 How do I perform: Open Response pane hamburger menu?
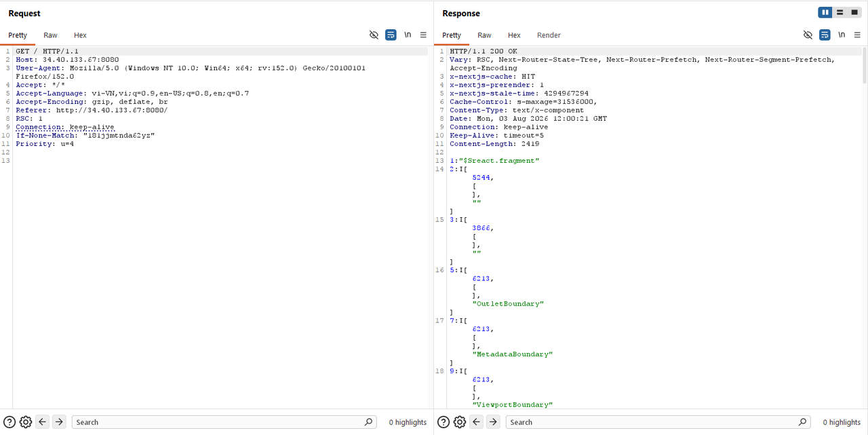[x=857, y=35]
